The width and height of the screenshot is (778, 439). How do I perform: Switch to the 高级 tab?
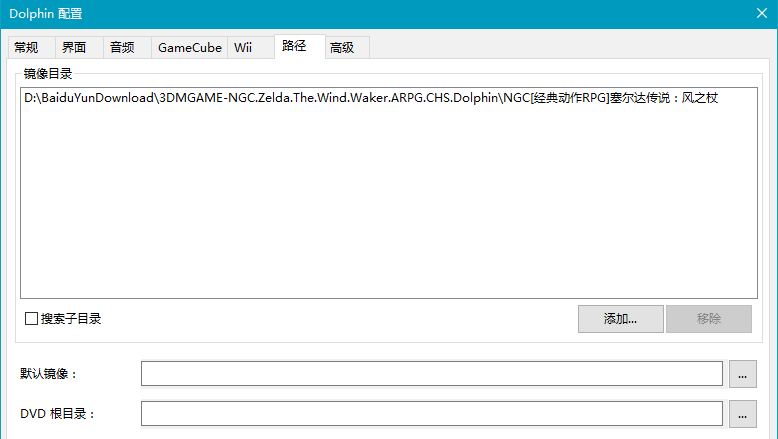pos(347,48)
